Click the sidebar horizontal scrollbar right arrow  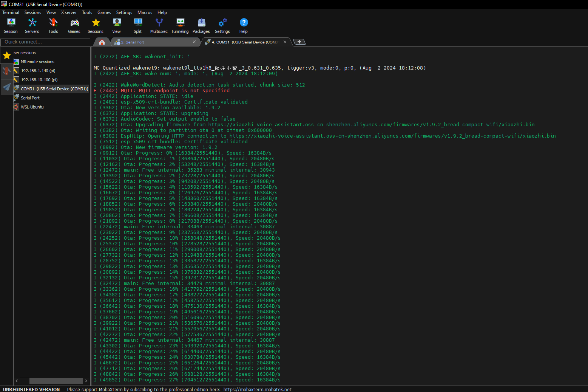point(86,381)
